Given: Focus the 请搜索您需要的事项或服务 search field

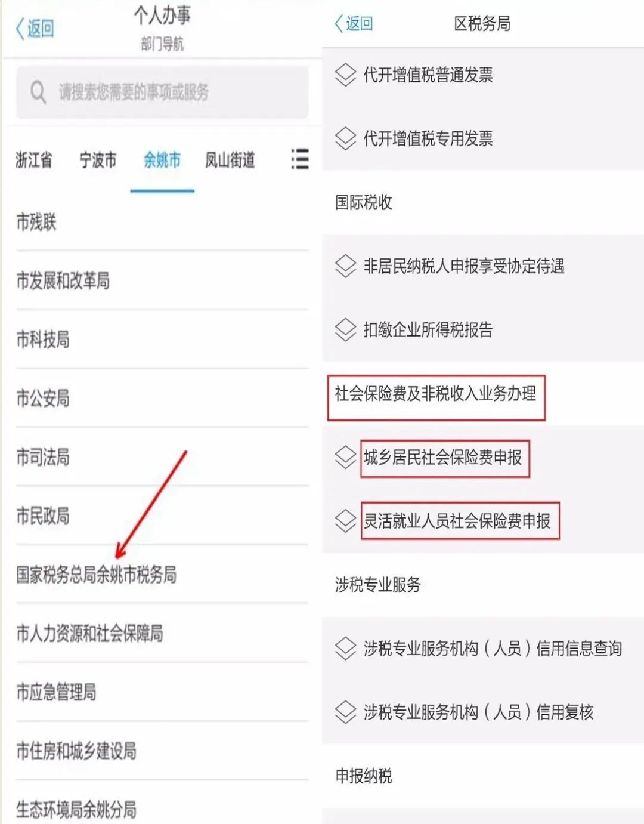Looking at the screenshot, I should [x=162, y=92].
